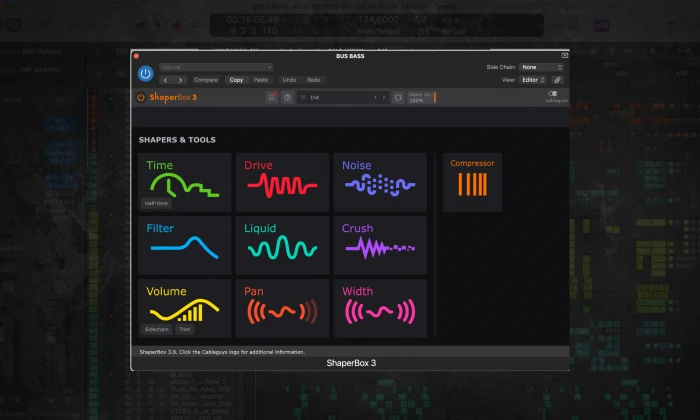700x420 pixels.
Task: Add the Drive shaper
Action: tap(282, 182)
